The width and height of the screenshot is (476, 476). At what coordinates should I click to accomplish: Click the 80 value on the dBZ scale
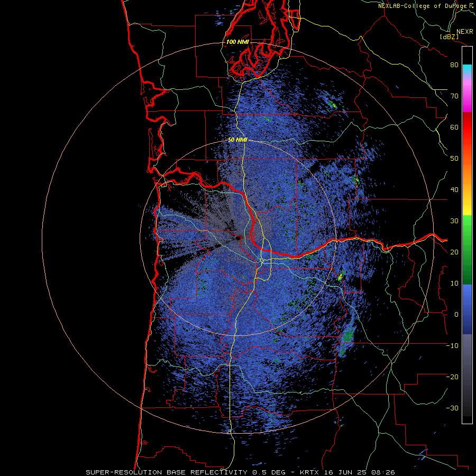[x=454, y=65]
